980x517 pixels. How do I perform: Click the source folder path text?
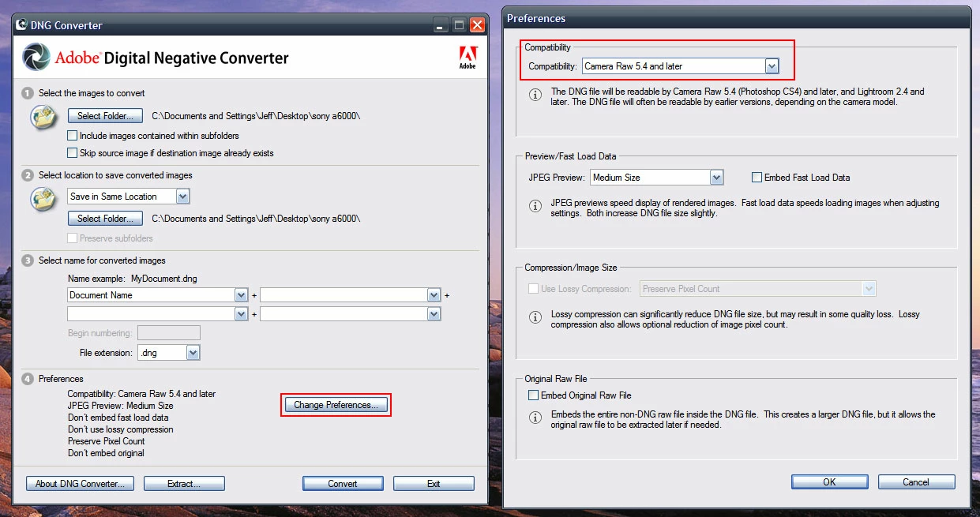tap(256, 116)
